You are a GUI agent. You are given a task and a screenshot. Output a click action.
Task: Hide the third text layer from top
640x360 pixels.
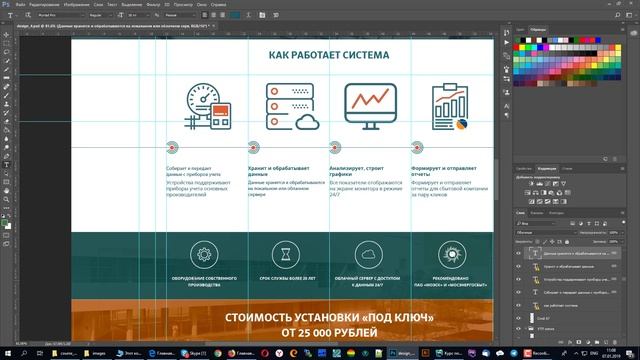tap(518, 280)
